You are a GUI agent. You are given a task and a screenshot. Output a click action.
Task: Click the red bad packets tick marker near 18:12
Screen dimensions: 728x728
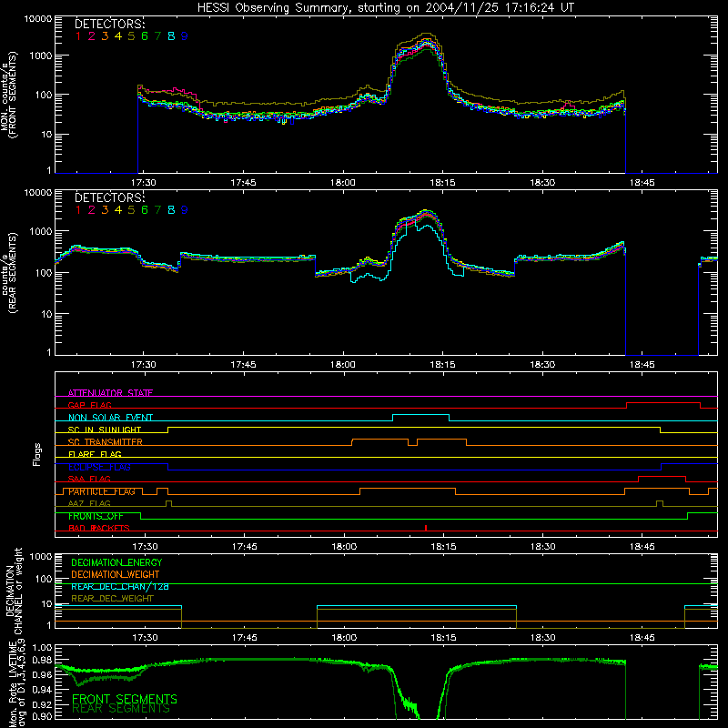(426, 528)
